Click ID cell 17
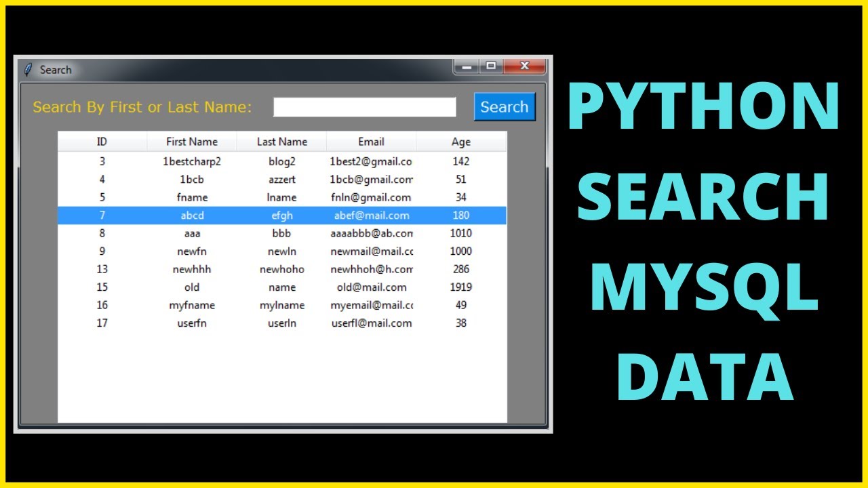Viewport: 868px width, 488px height. tap(102, 323)
